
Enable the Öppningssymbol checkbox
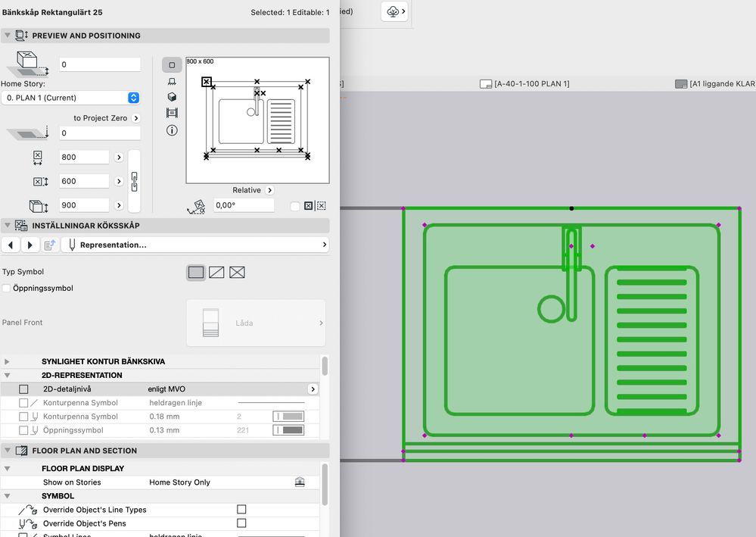[7, 289]
